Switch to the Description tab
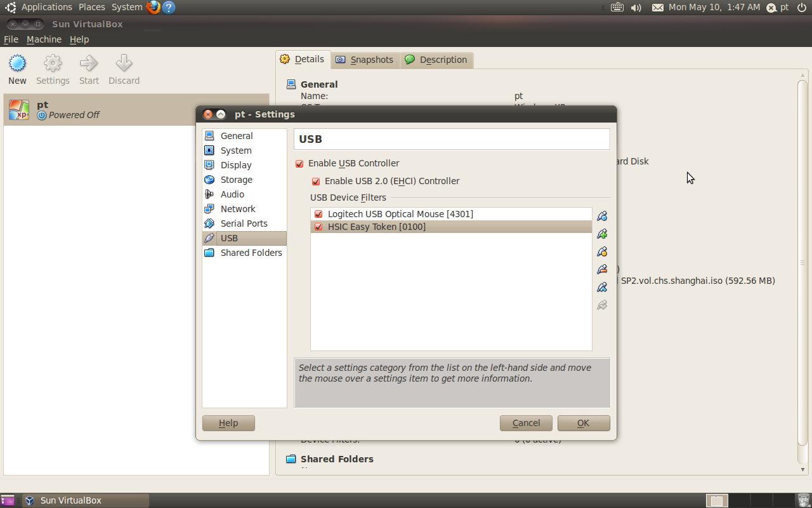This screenshot has width=812, height=508. 436,60
